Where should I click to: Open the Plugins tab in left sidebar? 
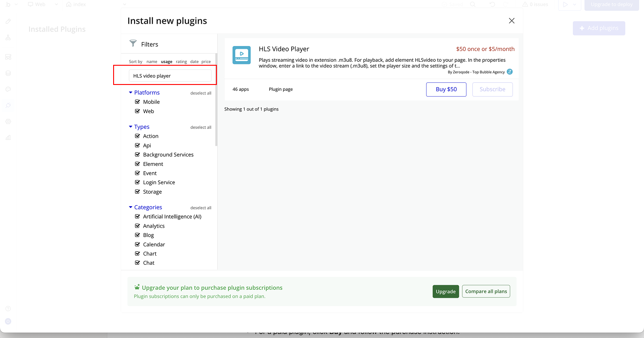8,106
